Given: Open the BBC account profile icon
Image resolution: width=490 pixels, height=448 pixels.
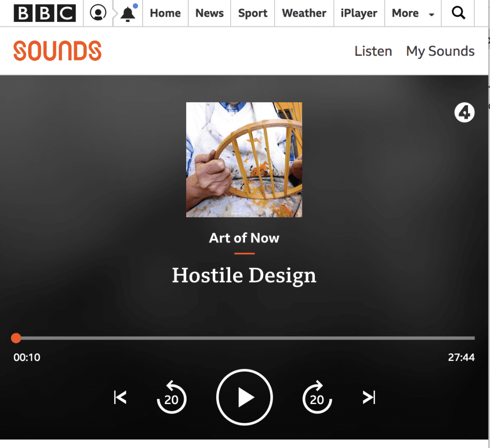Looking at the screenshot, I should [98, 13].
